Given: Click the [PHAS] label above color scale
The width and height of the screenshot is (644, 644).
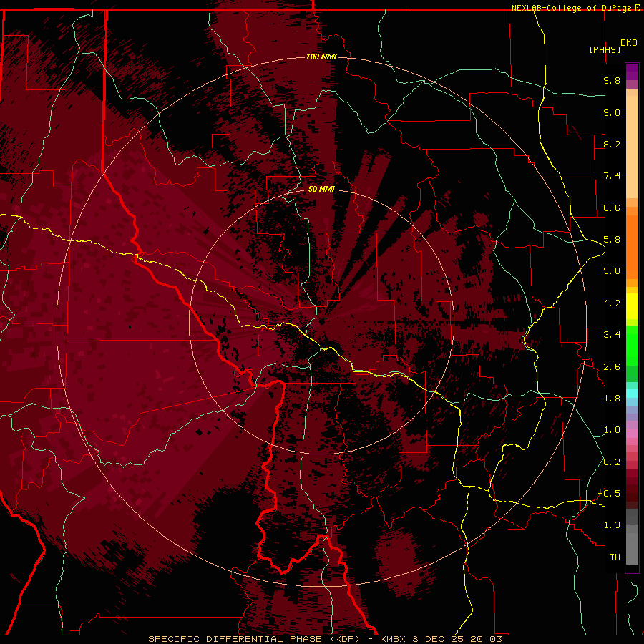Looking at the screenshot, I should [605, 49].
